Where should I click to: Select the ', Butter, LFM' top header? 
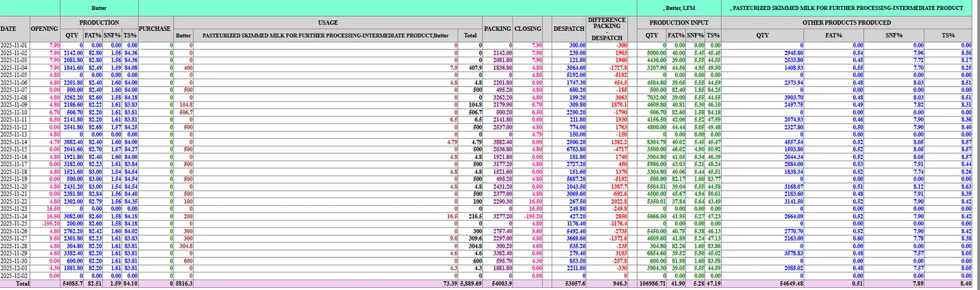click(x=678, y=8)
